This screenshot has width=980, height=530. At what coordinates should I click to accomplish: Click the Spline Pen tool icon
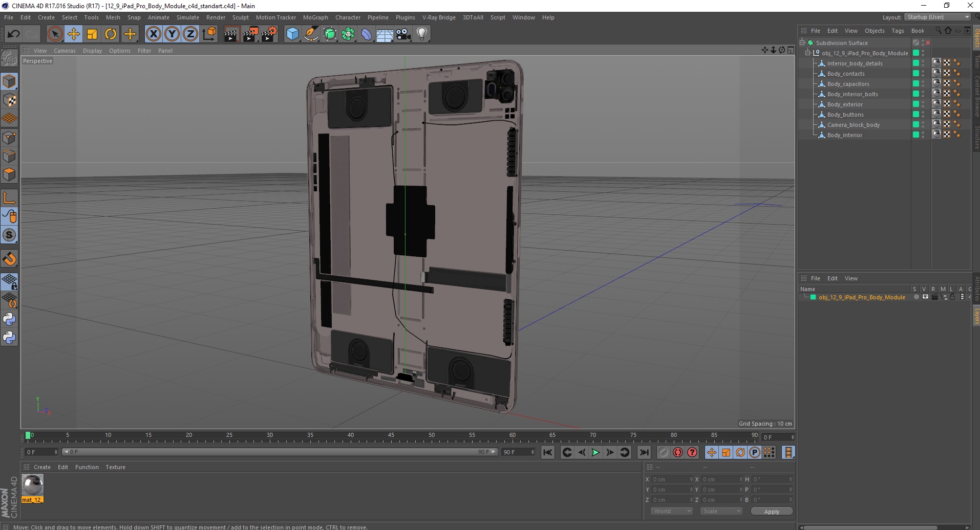pos(311,34)
